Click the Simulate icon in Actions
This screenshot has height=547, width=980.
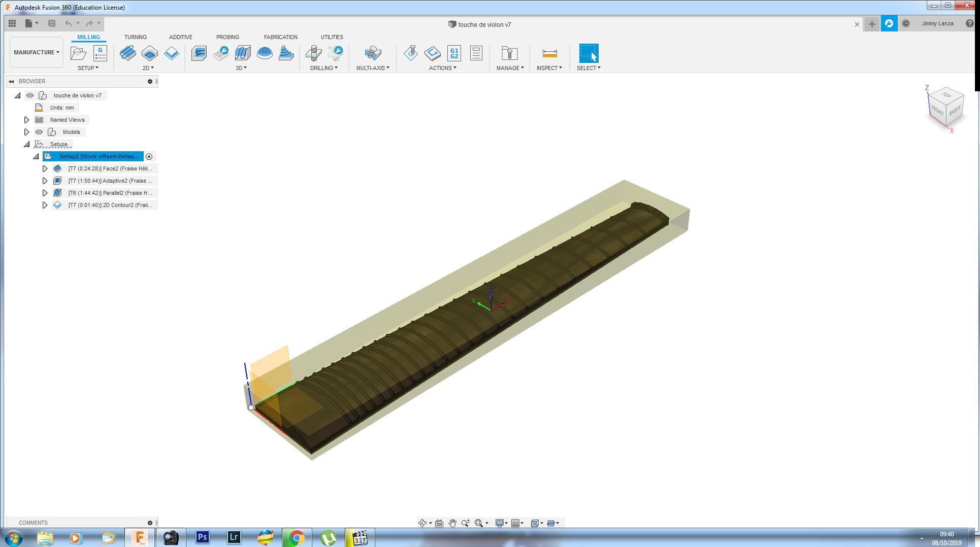pos(433,53)
